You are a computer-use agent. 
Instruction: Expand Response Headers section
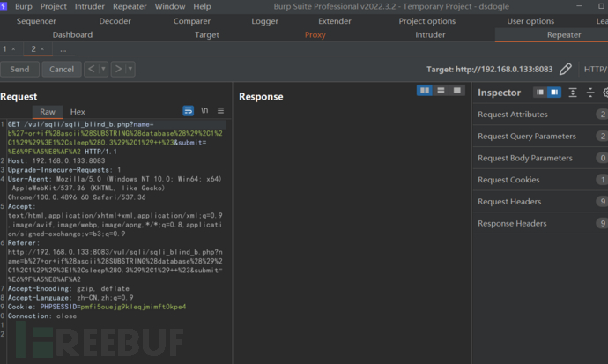540,223
